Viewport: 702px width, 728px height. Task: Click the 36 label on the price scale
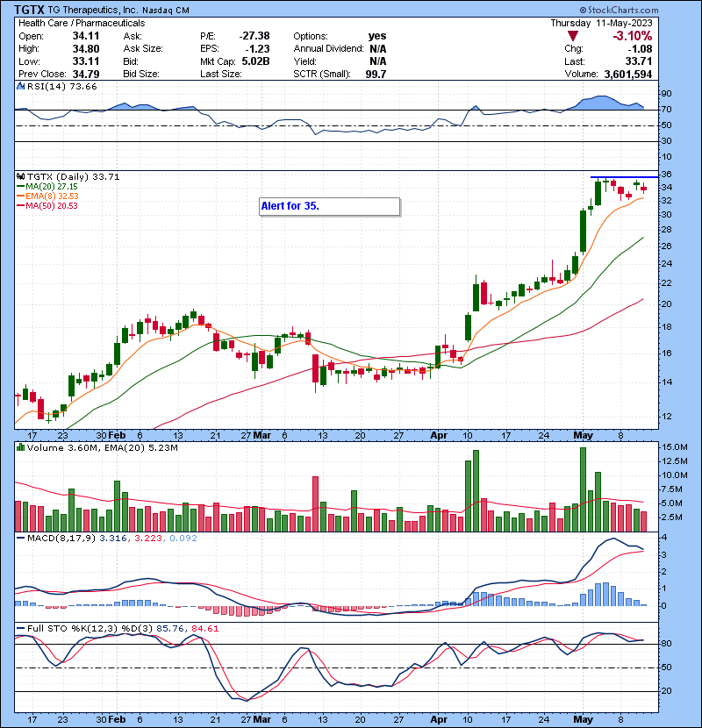(x=666, y=175)
